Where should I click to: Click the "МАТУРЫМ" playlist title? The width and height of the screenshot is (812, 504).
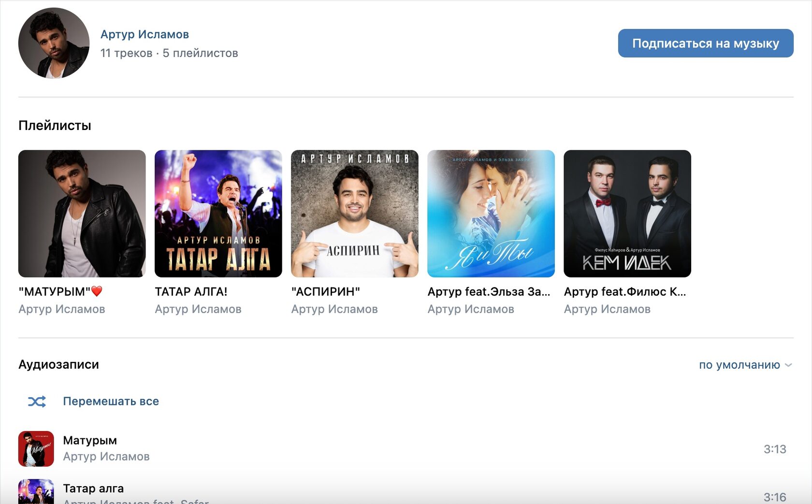[x=60, y=291]
